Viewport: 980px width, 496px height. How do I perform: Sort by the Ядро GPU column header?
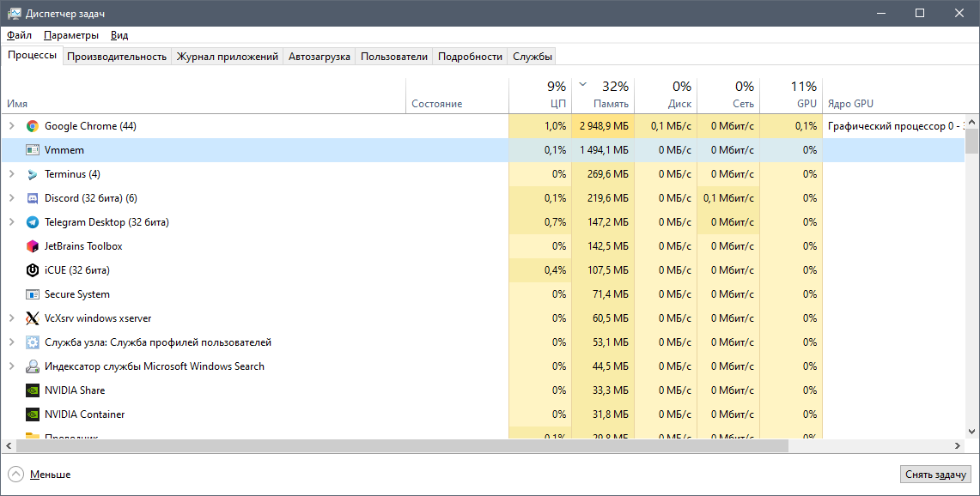tap(894, 96)
